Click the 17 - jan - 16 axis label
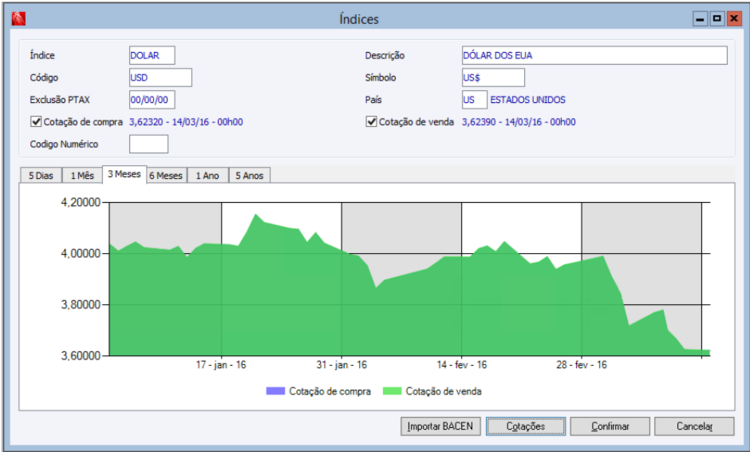 click(221, 365)
